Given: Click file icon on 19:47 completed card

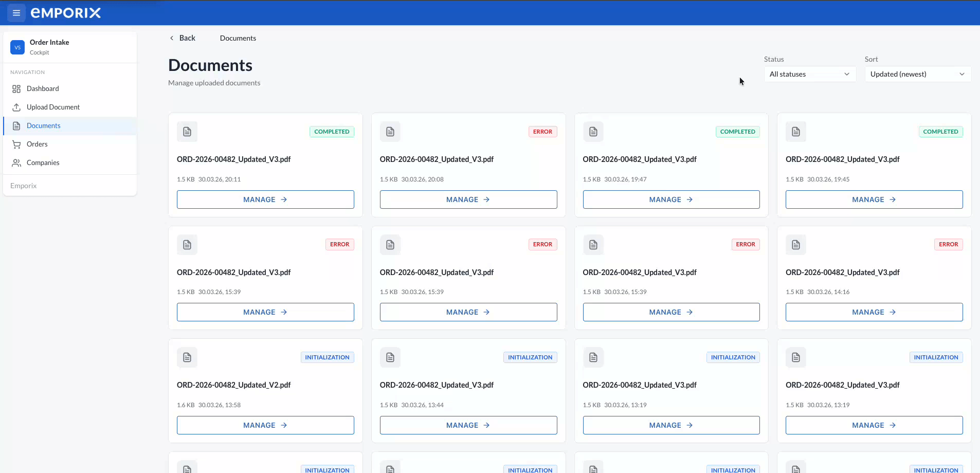Looking at the screenshot, I should coord(593,132).
